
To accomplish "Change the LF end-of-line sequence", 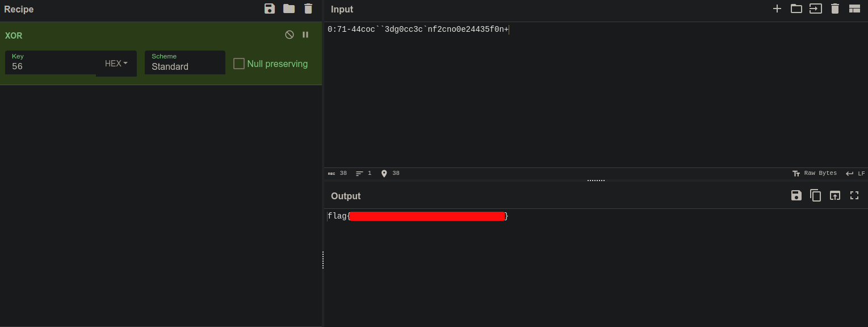I will [x=856, y=173].
